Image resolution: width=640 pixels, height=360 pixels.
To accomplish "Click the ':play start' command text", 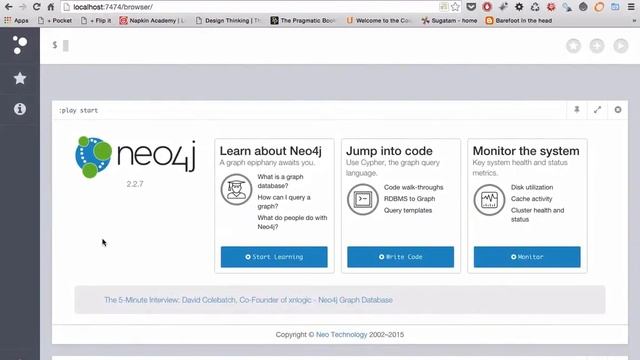I will (78, 110).
